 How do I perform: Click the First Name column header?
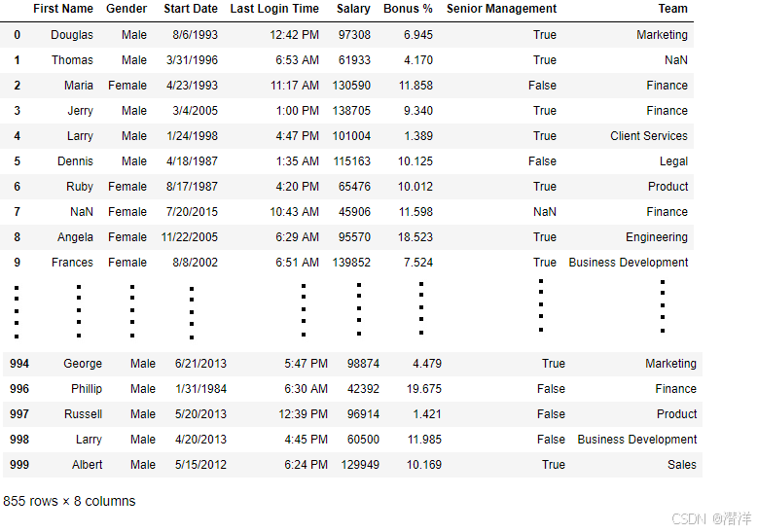[63, 9]
